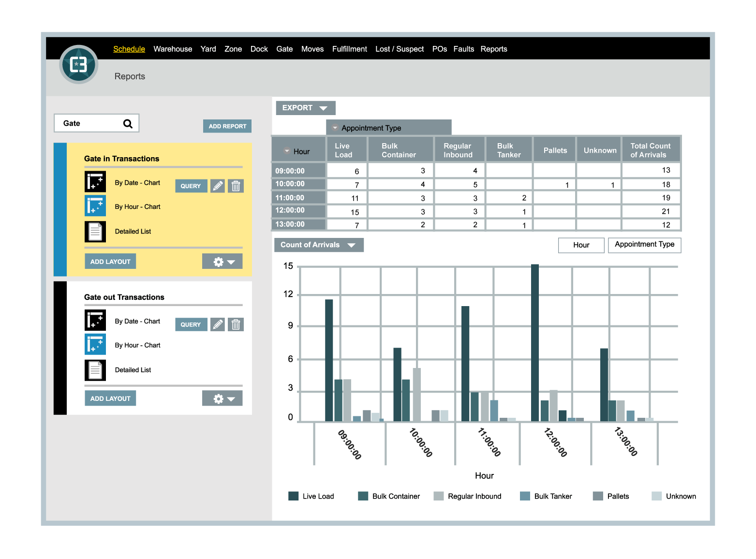The width and height of the screenshot is (756, 559).
Task: Click Gate out Transactions heading
Action: coord(124,297)
